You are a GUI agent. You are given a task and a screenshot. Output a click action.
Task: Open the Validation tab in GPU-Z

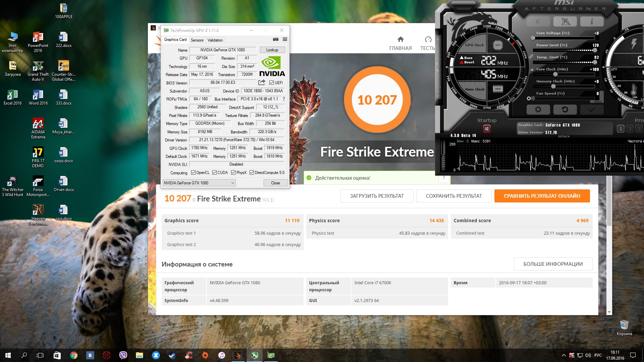point(215,40)
